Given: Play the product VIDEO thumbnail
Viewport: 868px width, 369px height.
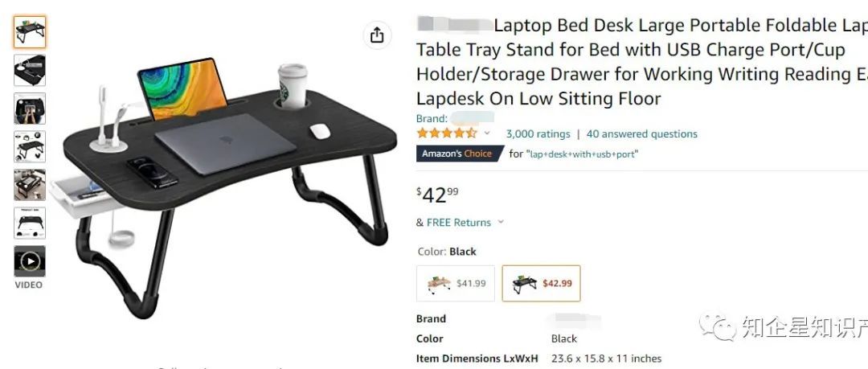Looking at the screenshot, I should point(30,261).
